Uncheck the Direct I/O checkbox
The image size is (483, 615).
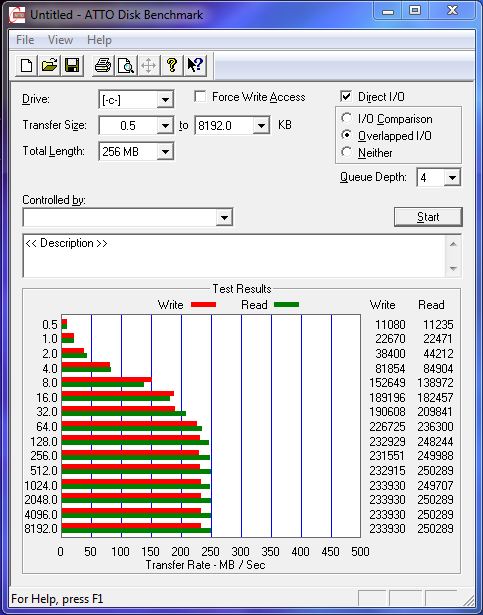(346, 96)
